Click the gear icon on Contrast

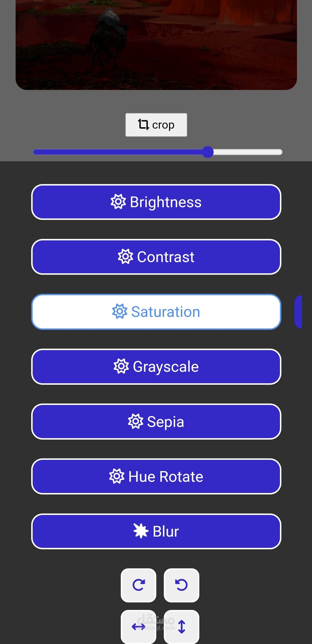[x=125, y=257]
